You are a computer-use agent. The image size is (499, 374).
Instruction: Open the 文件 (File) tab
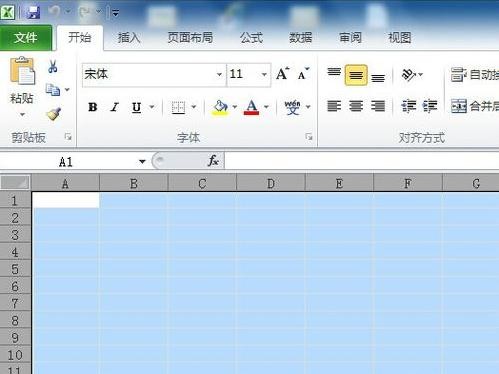[x=26, y=37]
